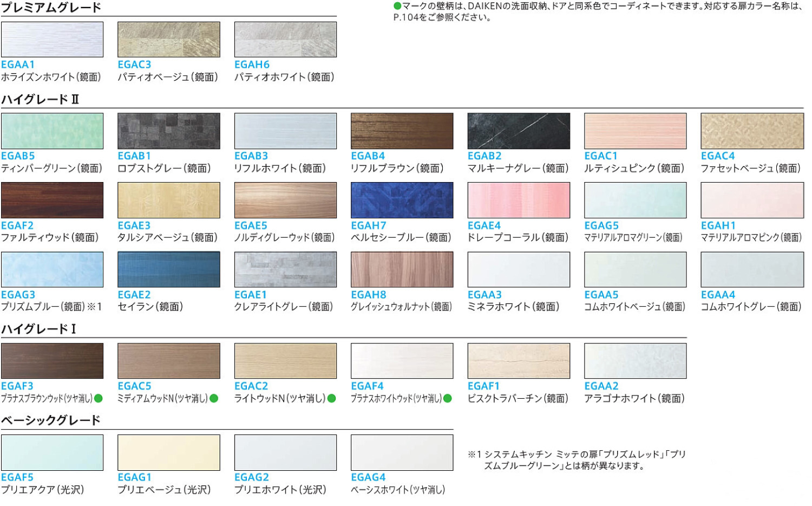
Task: Choose the EGAB5 green wall panel swatch
Action: point(52,131)
